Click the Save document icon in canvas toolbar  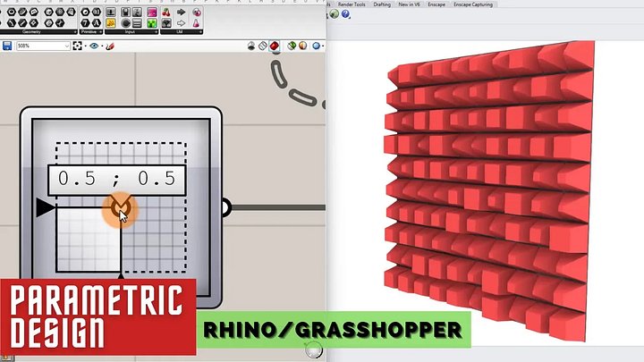7,46
